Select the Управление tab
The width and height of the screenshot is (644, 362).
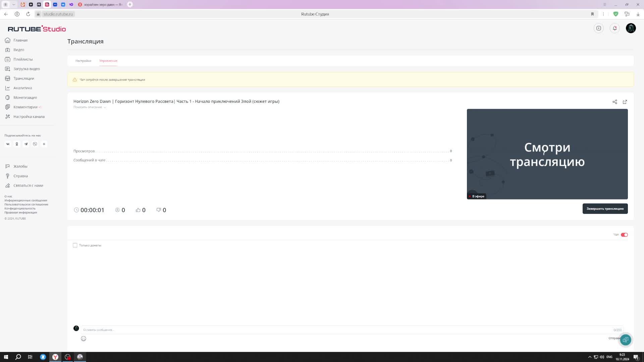click(108, 61)
